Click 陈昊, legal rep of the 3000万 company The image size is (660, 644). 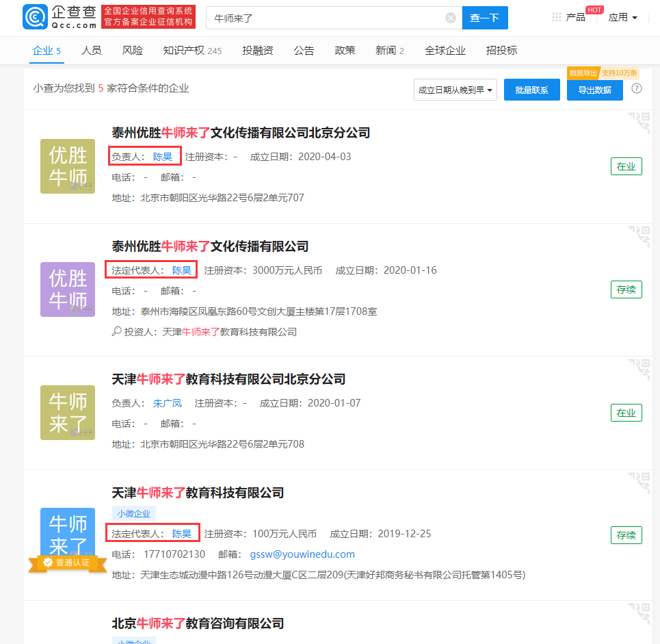182,270
